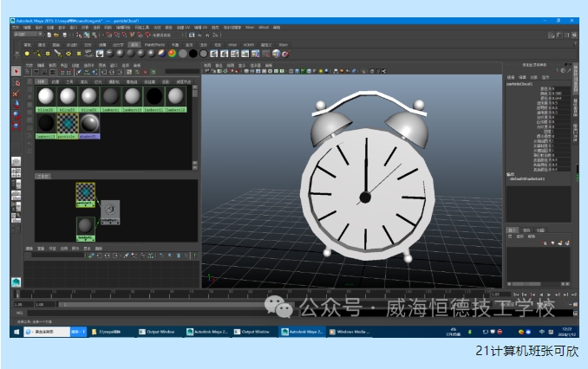Open the viewport 渲染器 (Renderer) menu

point(255,65)
